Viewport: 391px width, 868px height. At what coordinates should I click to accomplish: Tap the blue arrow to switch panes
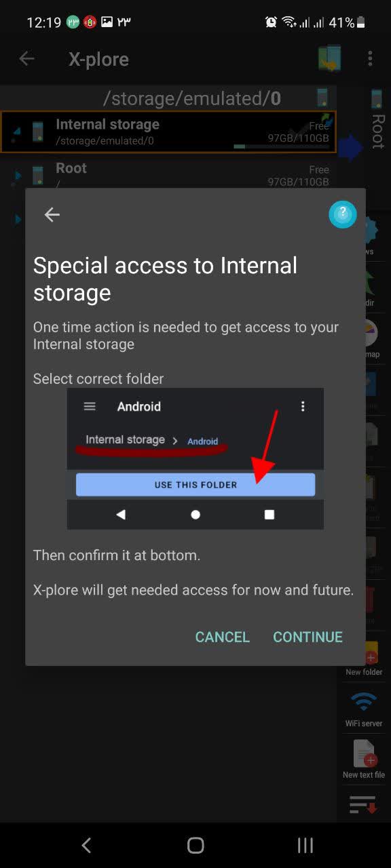[351, 148]
